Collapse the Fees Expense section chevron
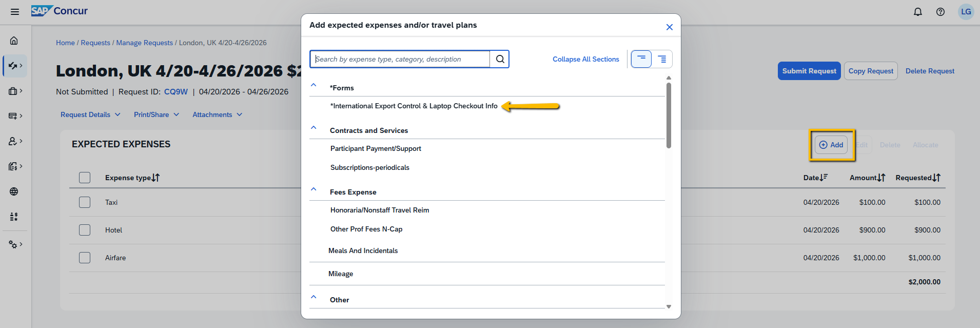Screen dimensions: 980x328 [x=314, y=189]
